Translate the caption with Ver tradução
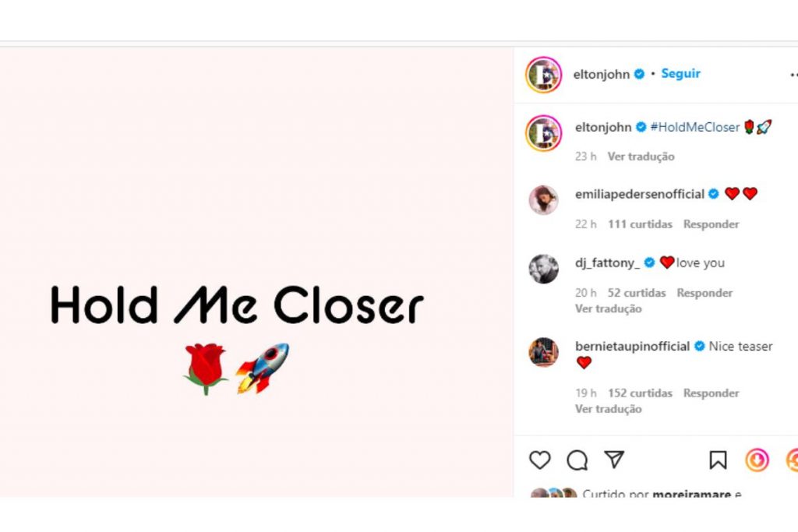Viewport: 798px width, 532px height. pos(641,157)
